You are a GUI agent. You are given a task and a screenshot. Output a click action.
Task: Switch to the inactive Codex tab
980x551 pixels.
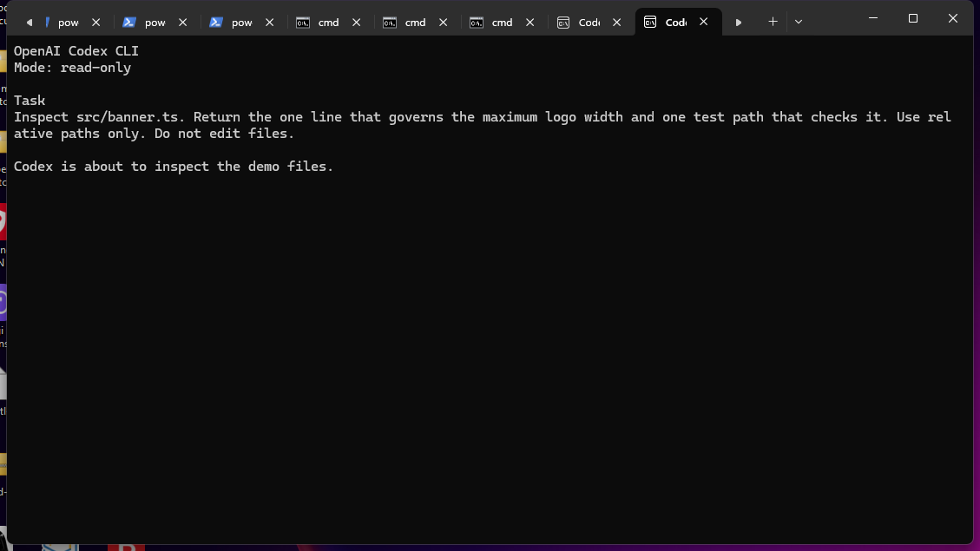[591, 22]
